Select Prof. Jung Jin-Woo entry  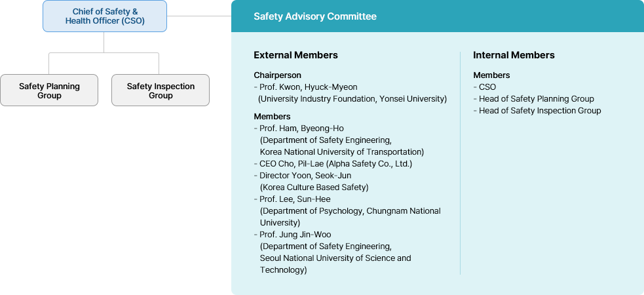coord(295,235)
